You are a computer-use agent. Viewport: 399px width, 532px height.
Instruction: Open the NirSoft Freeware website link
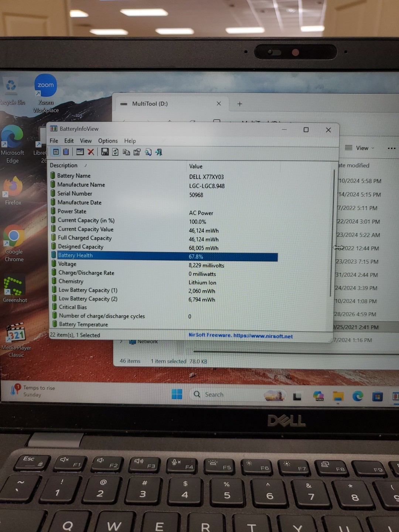coord(241,335)
